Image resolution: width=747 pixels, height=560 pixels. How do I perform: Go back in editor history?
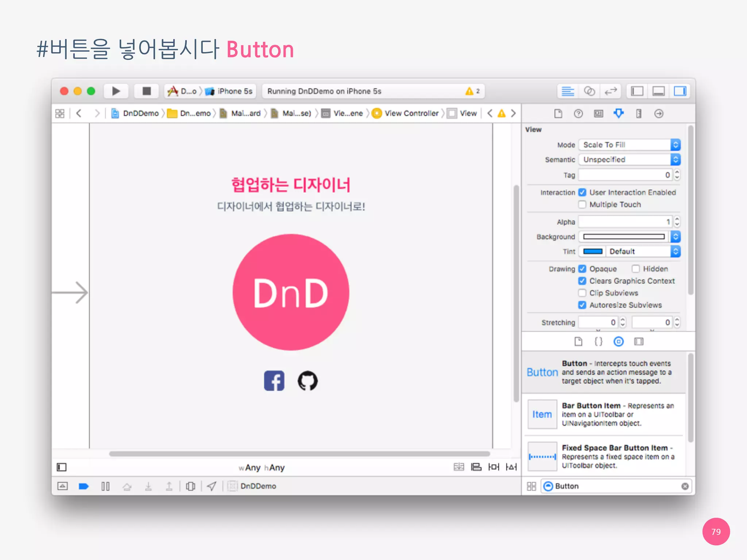pos(78,113)
